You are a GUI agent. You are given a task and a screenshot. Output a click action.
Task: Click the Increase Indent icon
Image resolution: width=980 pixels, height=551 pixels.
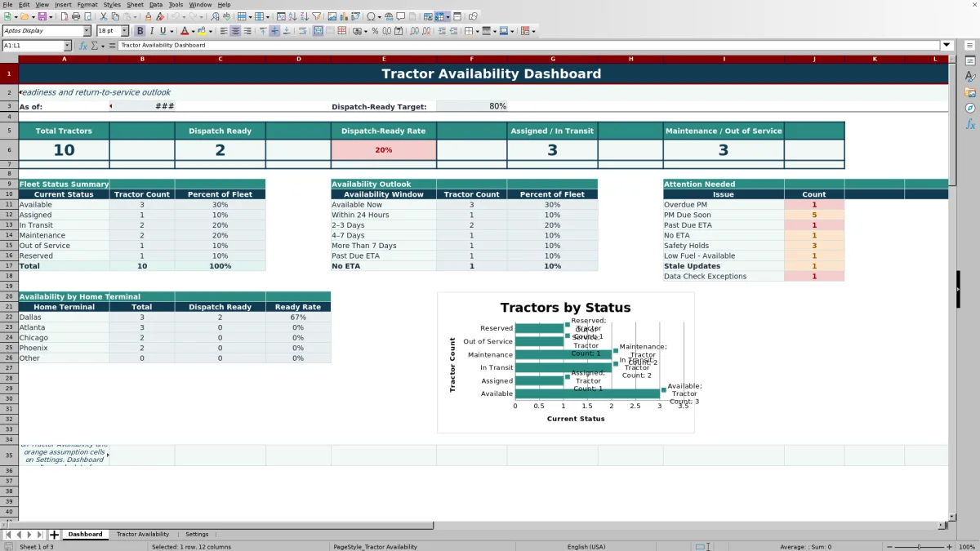[x=442, y=31]
